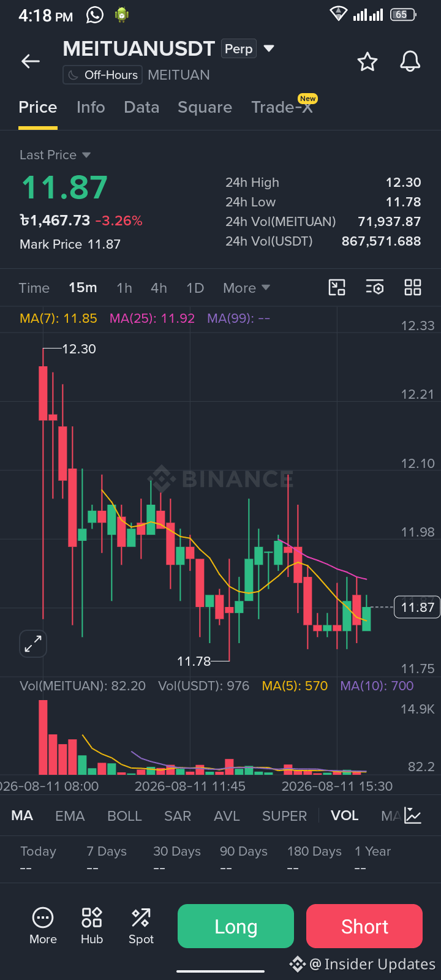The height and width of the screenshot is (980, 441).
Task: Tap the volume MA(5): 570 label
Action: (x=295, y=686)
